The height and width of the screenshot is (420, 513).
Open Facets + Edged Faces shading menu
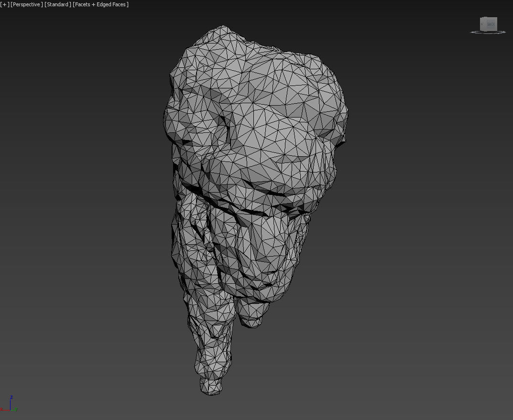pyautogui.click(x=100, y=5)
